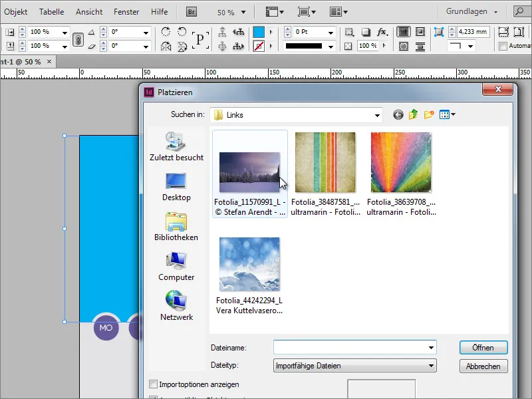Open the Dateityp Importfähige Dateien dropdown
The height and width of the screenshot is (399, 532).
[x=355, y=366]
